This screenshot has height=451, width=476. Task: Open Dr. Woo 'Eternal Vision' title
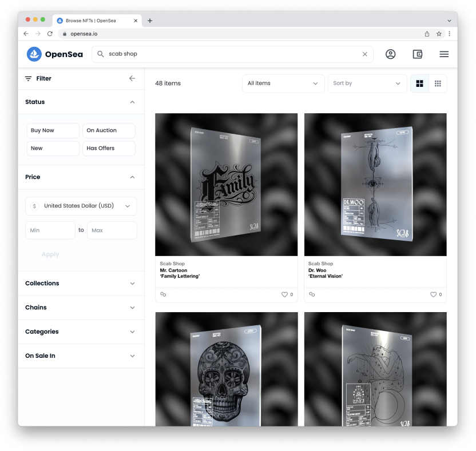point(326,273)
